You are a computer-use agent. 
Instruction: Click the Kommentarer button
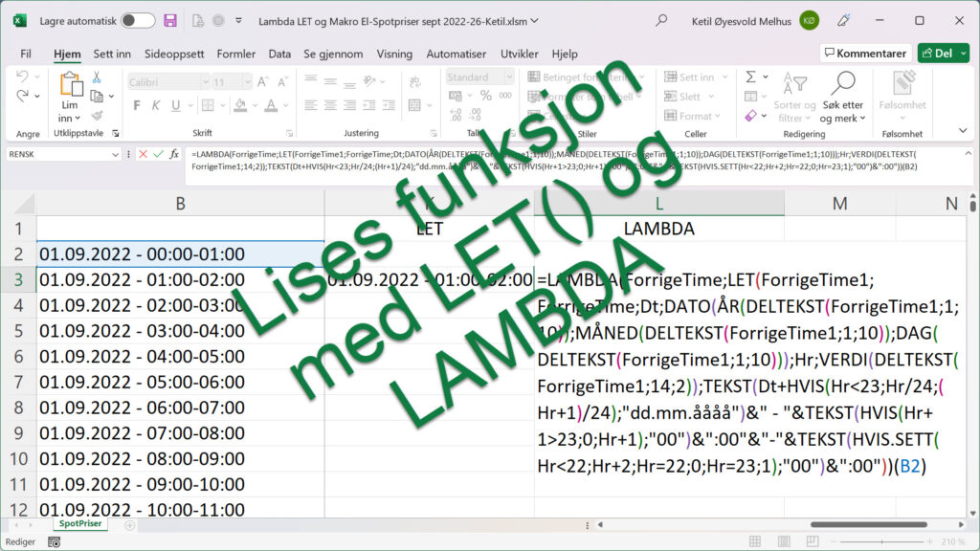pos(865,54)
